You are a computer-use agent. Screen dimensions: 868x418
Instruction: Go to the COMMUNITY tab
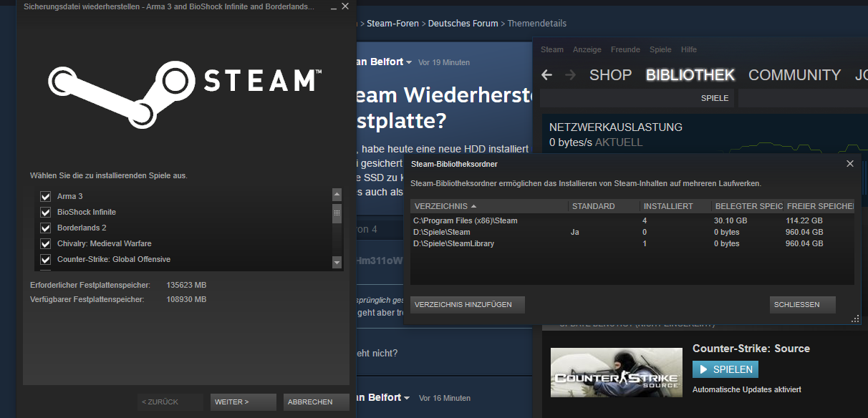794,75
